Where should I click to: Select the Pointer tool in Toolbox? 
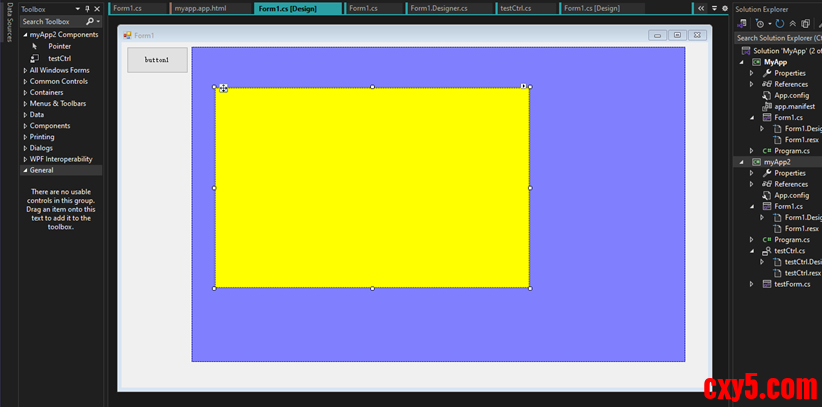58,46
